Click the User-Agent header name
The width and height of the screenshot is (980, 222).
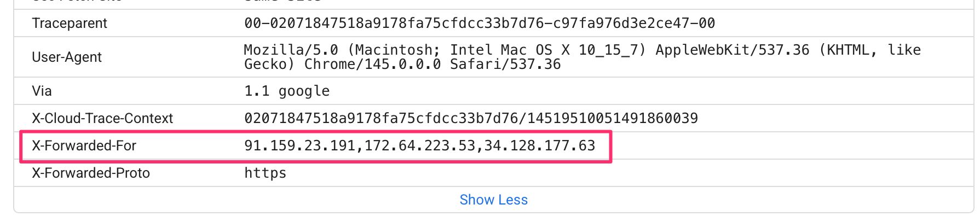point(67,57)
